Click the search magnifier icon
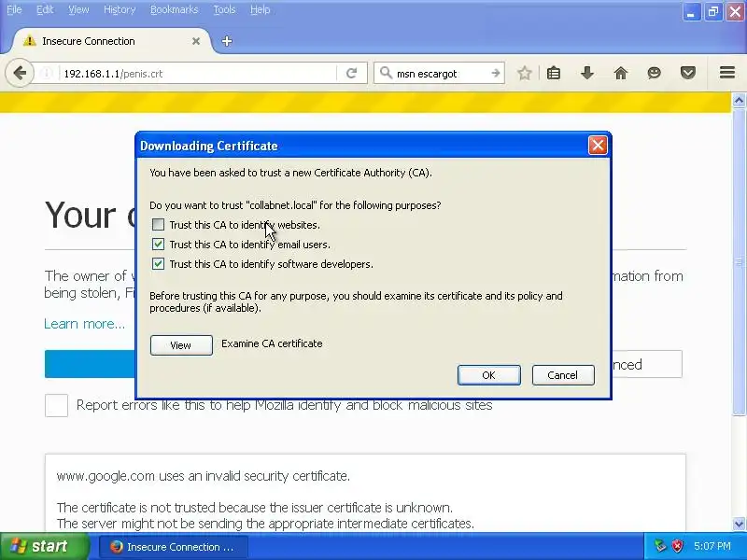The width and height of the screenshot is (747, 560). point(385,73)
